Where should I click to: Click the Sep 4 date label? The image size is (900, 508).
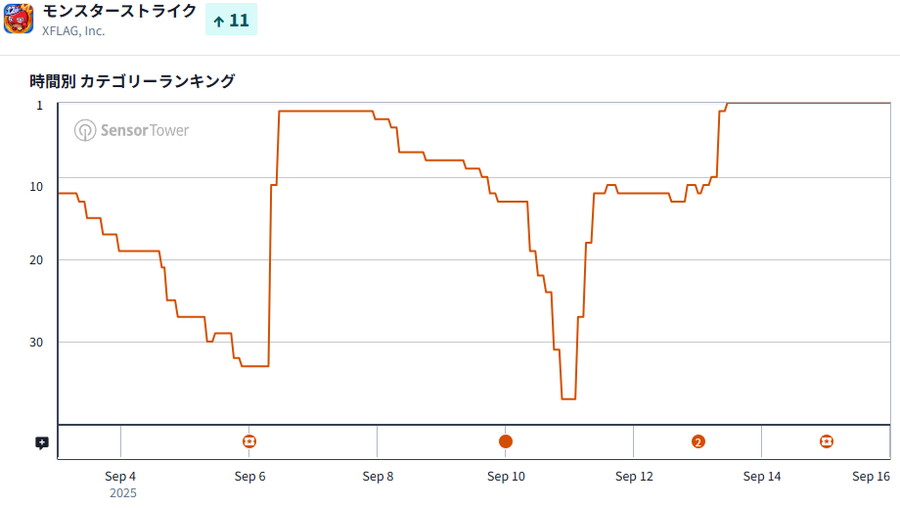(x=120, y=476)
